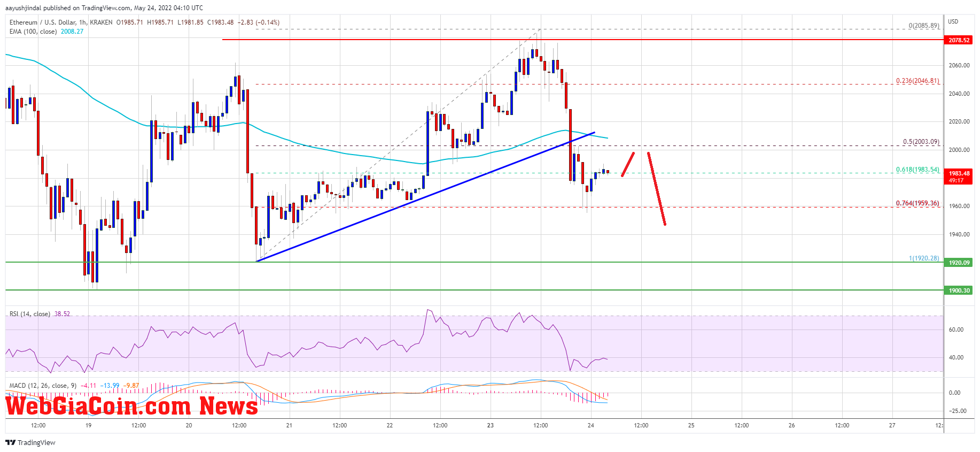Click the date label 20 on time axis

[189, 426]
